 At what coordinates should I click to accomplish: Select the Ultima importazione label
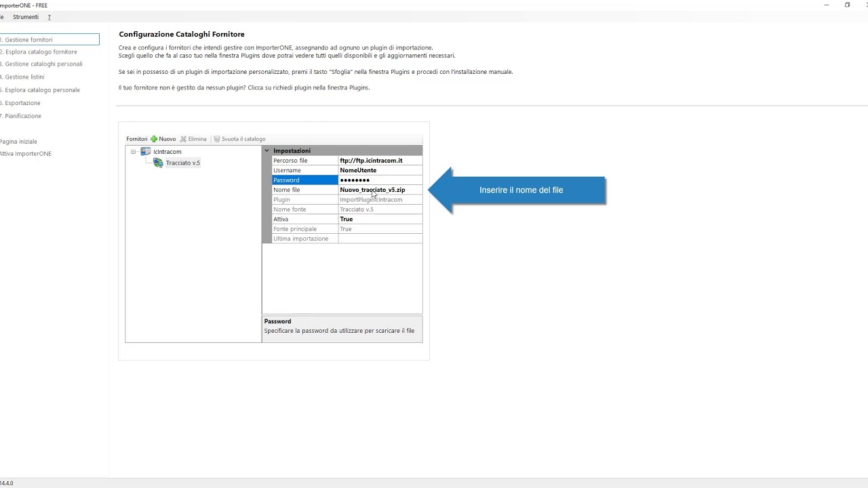[x=304, y=239]
